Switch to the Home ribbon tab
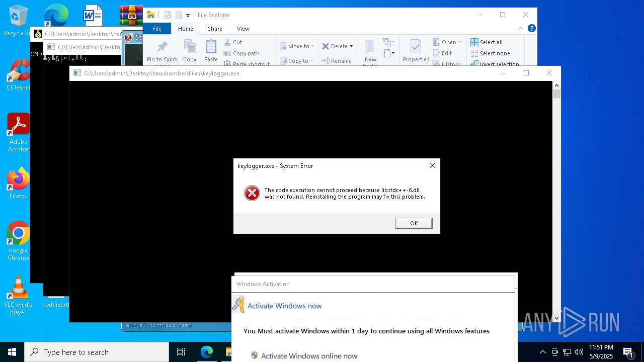This screenshot has height=362, width=644. tap(185, 29)
